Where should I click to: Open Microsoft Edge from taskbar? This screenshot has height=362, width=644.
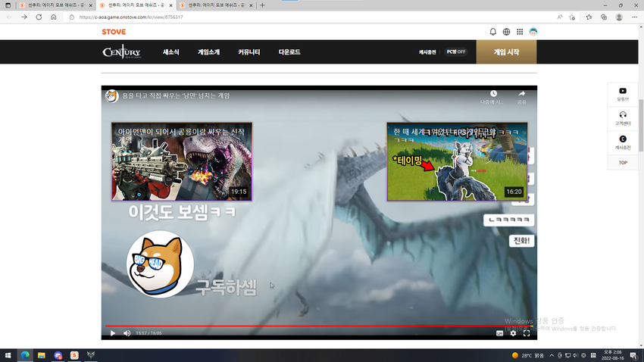25,355
